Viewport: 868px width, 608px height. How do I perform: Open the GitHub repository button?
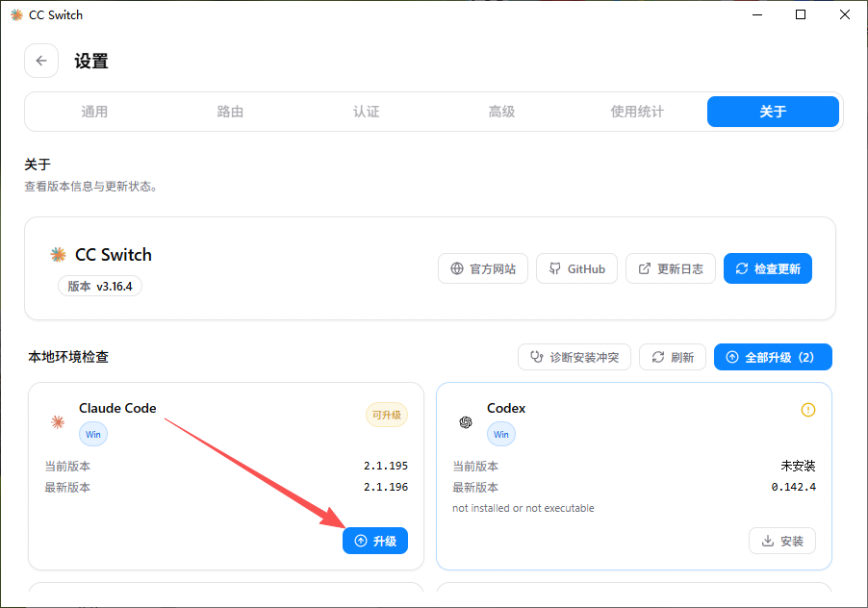click(576, 268)
